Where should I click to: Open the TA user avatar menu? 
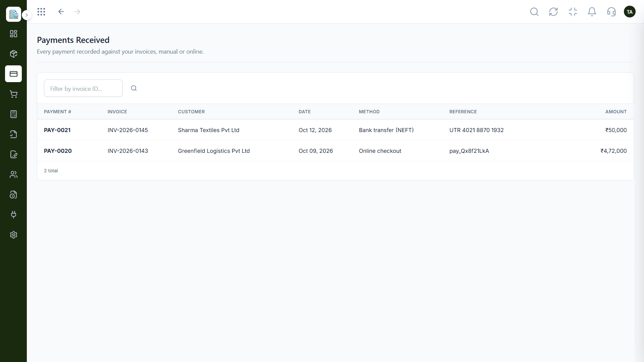(x=630, y=12)
